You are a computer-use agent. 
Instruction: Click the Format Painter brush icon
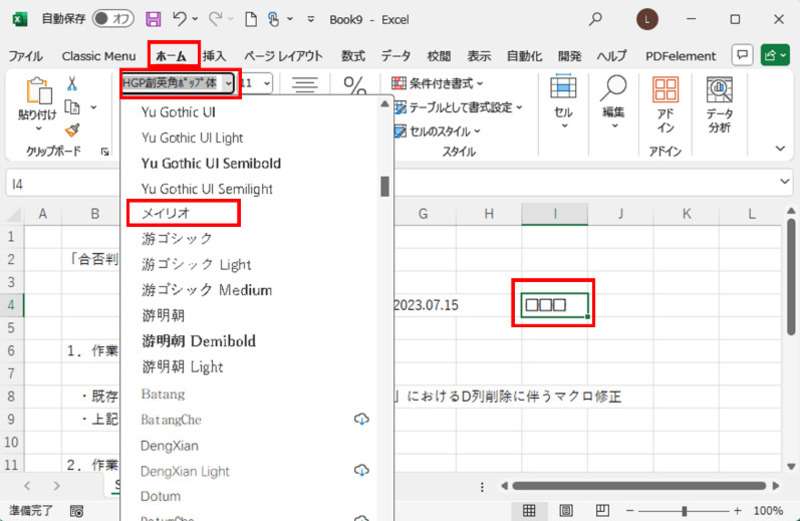72,131
